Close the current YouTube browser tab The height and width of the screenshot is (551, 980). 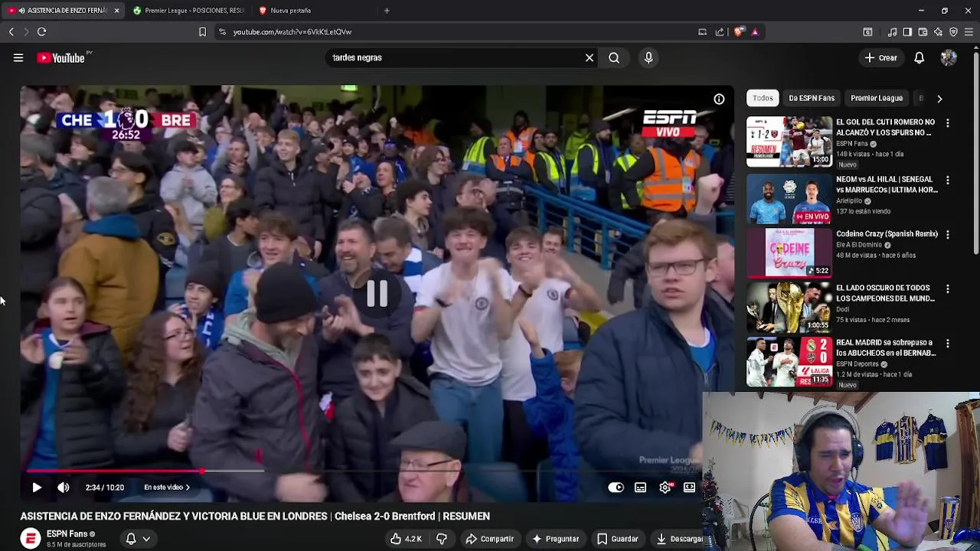pos(116,11)
